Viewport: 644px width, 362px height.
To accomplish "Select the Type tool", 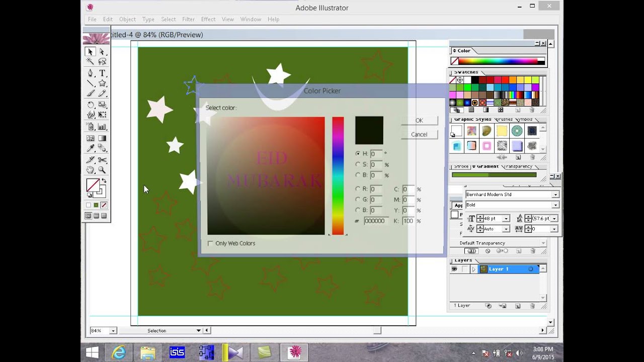I will [102, 73].
